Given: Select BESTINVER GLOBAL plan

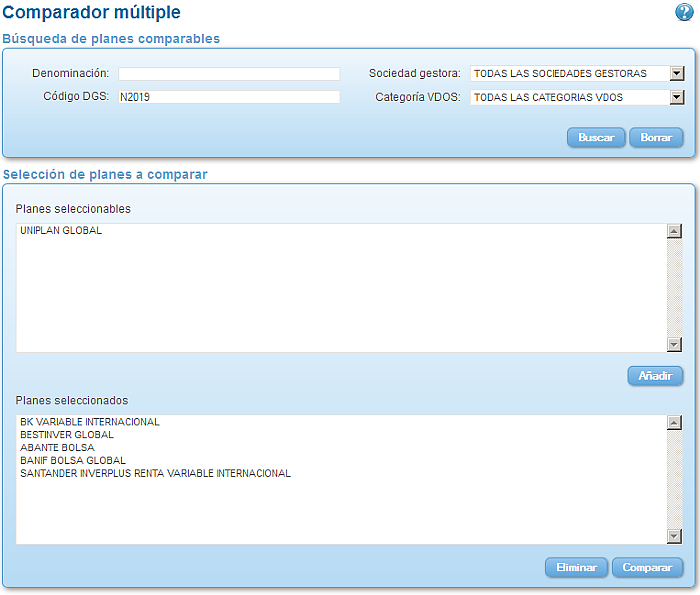Looking at the screenshot, I should pyautogui.click(x=67, y=435).
